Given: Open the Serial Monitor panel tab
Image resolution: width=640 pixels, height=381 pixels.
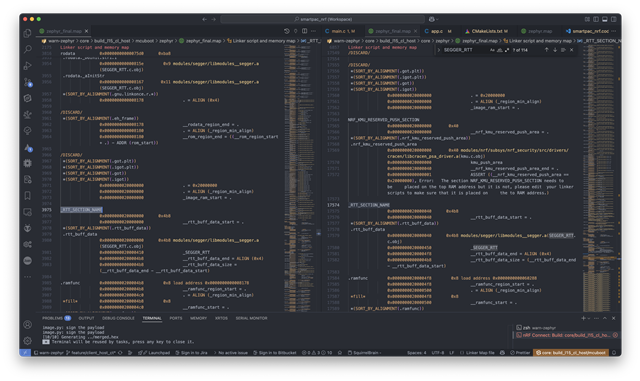Looking at the screenshot, I should (x=251, y=318).
